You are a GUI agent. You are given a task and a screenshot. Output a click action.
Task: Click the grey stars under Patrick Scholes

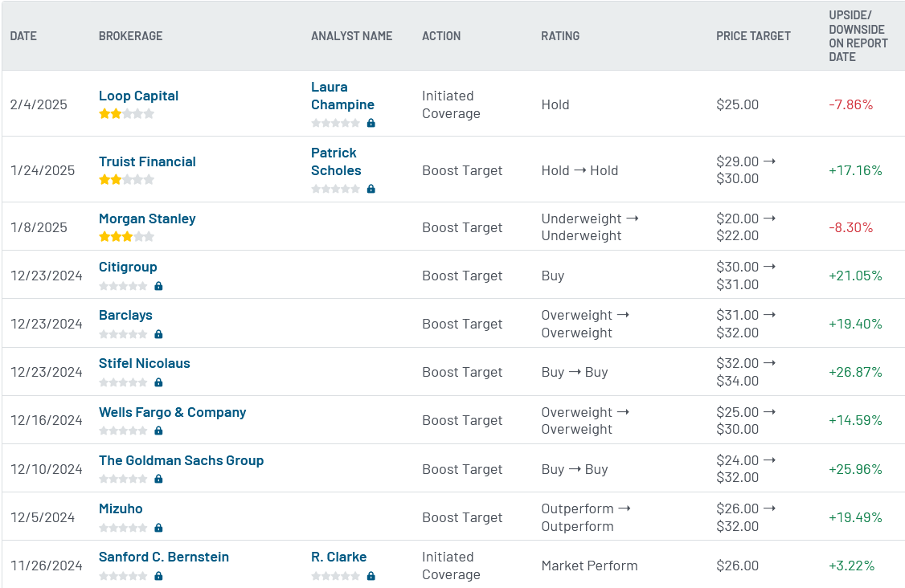coord(335,189)
